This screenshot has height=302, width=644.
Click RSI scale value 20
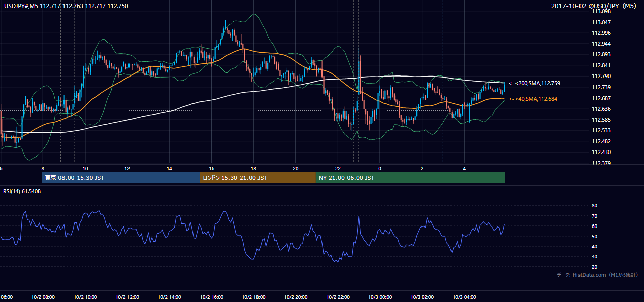point(594,267)
